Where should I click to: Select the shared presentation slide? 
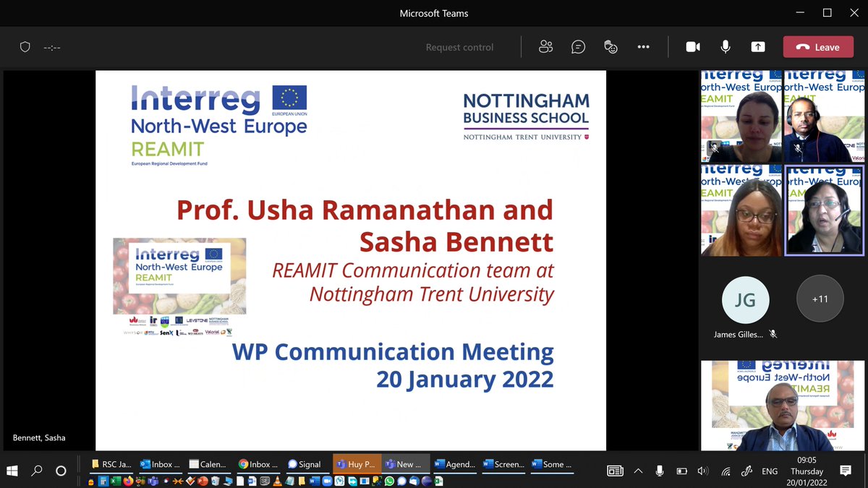(x=351, y=260)
